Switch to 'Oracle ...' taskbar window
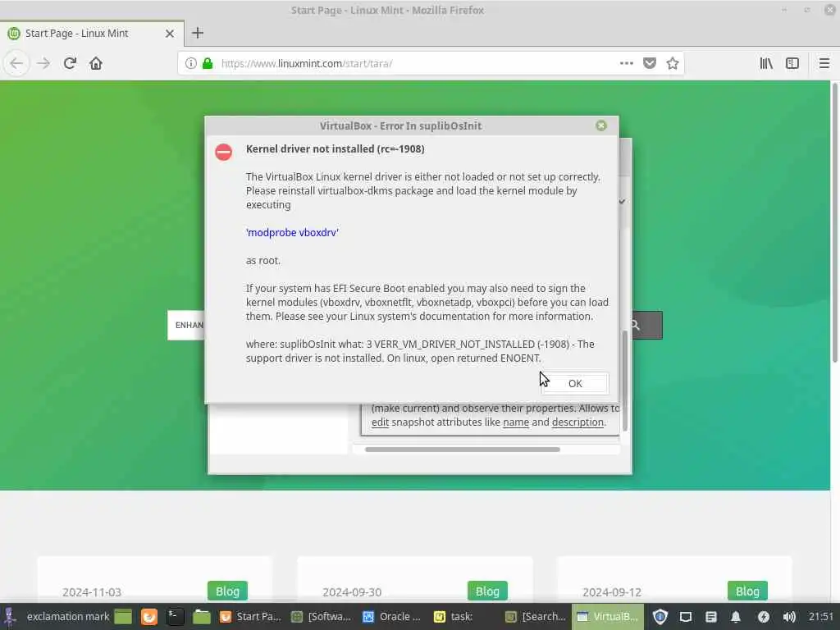The image size is (840, 630). click(392, 617)
